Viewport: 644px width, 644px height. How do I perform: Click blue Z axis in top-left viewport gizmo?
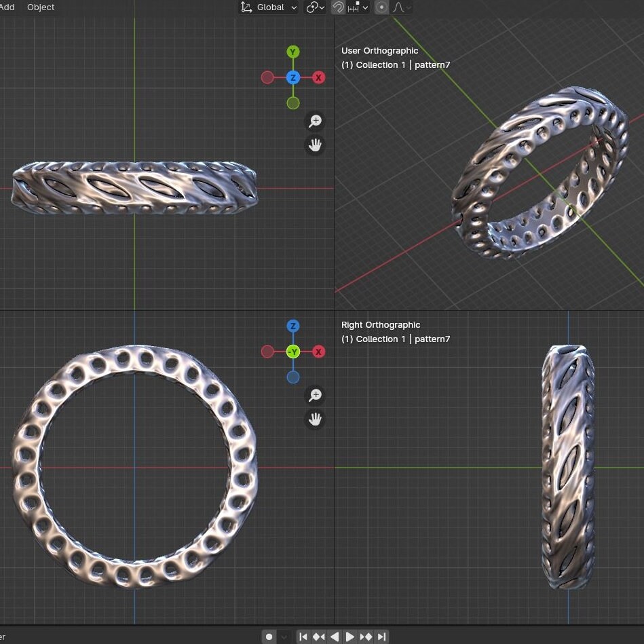(293, 77)
